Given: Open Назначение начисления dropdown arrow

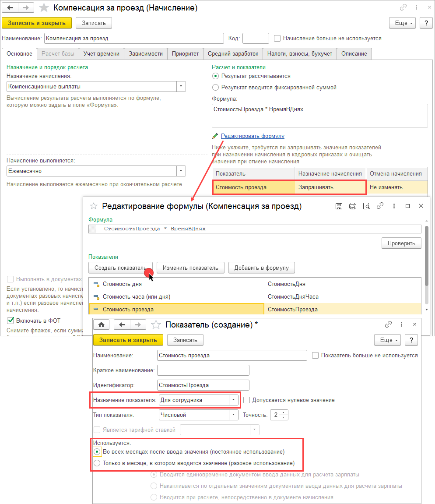Looking at the screenshot, I should click(x=181, y=86).
